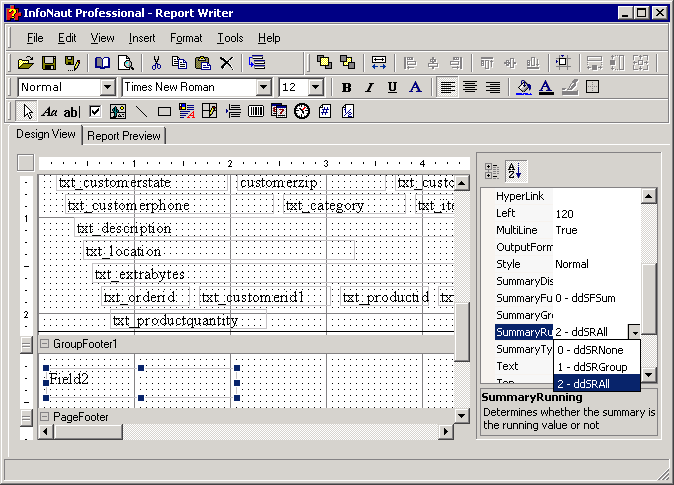674x485 pixels.
Task: Click property list scroll down arrow
Action: (648, 375)
